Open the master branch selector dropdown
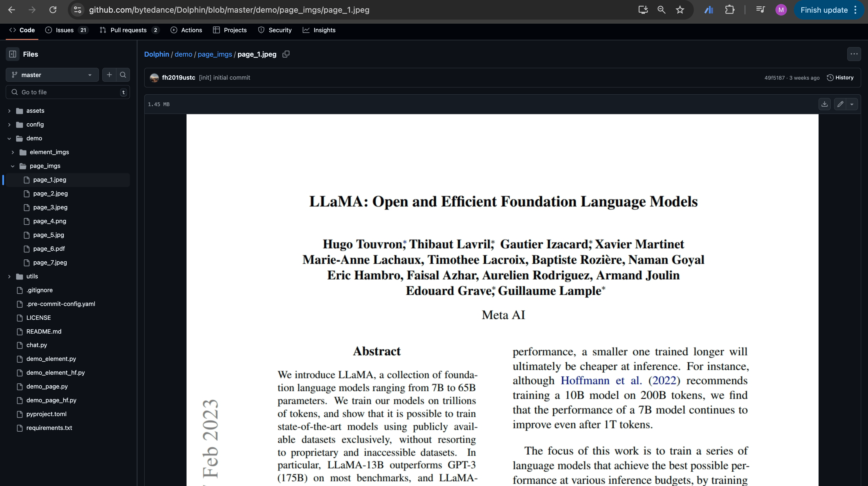The image size is (868, 486). click(x=52, y=75)
